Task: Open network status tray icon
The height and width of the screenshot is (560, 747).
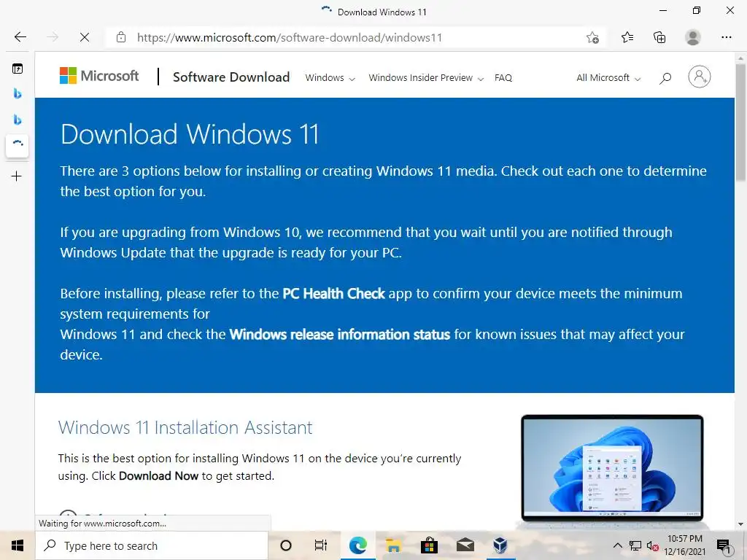Action: [635, 545]
